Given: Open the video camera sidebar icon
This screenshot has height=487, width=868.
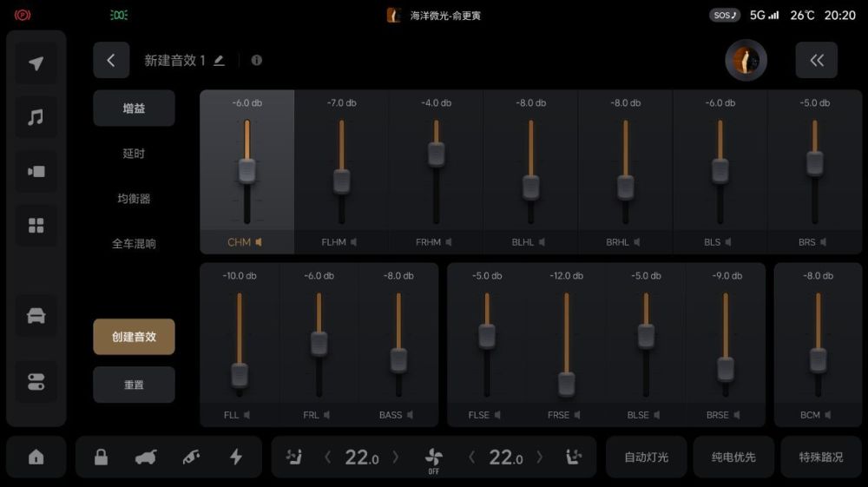Looking at the screenshot, I should pyautogui.click(x=36, y=172).
